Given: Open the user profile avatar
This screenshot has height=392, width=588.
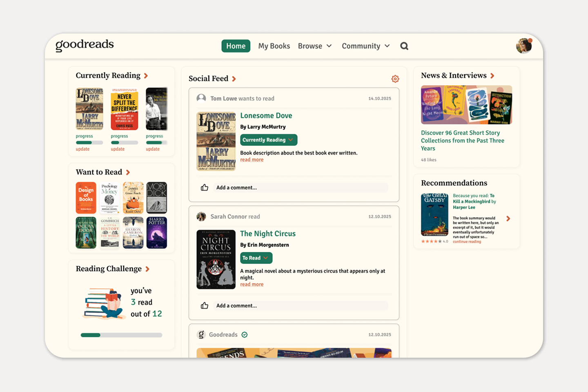Looking at the screenshot, I should [x=524, y=46].
